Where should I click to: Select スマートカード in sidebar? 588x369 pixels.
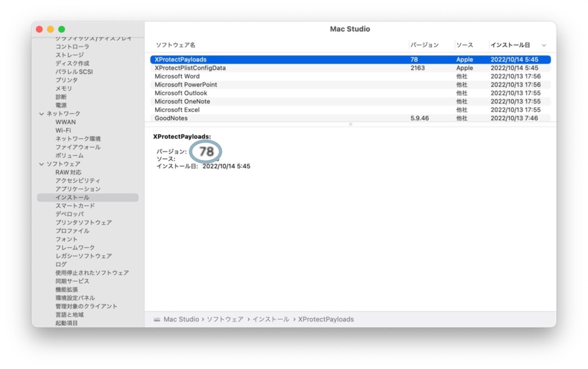[75, 206]
